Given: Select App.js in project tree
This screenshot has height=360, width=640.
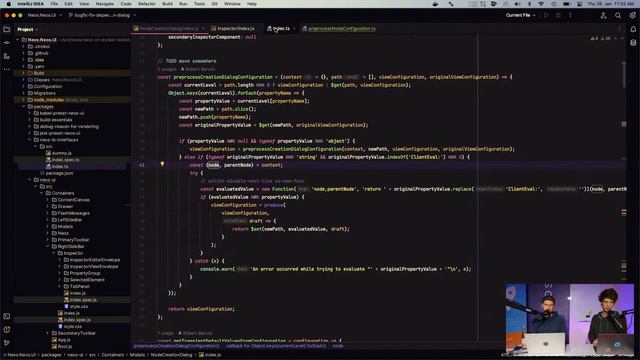Looking at the screenshot, I should coord(64,340).
